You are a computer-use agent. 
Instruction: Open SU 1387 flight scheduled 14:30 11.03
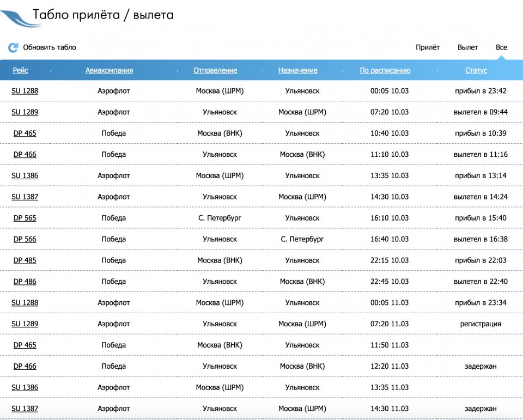pyautogui.click(x=25, y=409)
